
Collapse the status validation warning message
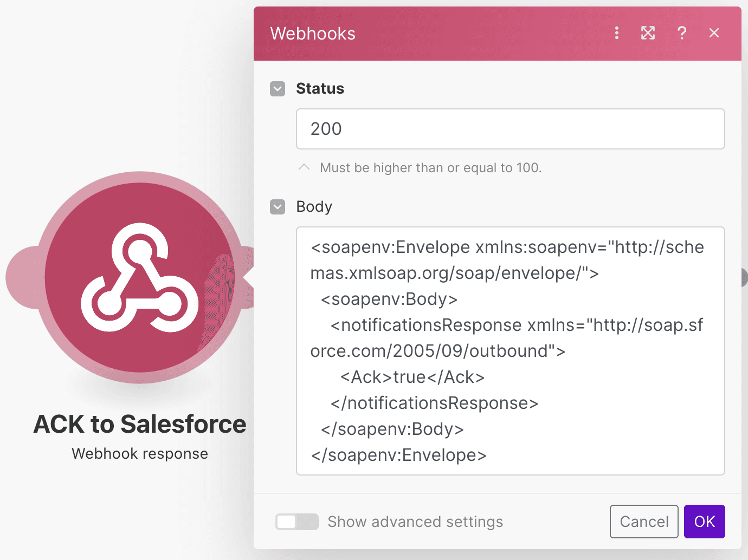pyautogui.click(x=304, y=167)
